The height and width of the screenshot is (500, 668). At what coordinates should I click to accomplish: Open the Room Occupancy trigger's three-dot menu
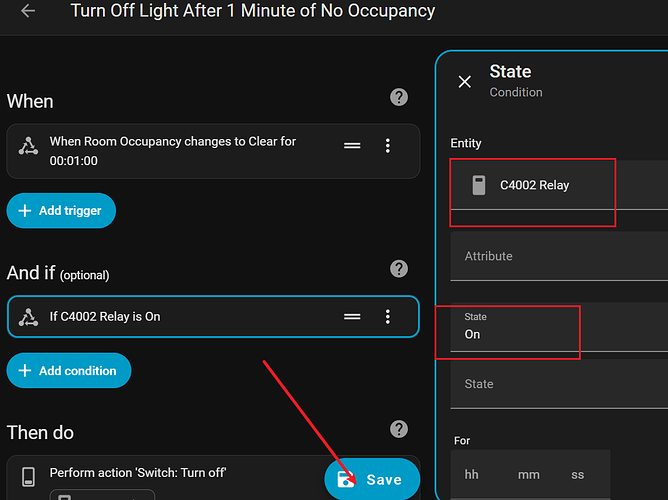tap(388, 146)
